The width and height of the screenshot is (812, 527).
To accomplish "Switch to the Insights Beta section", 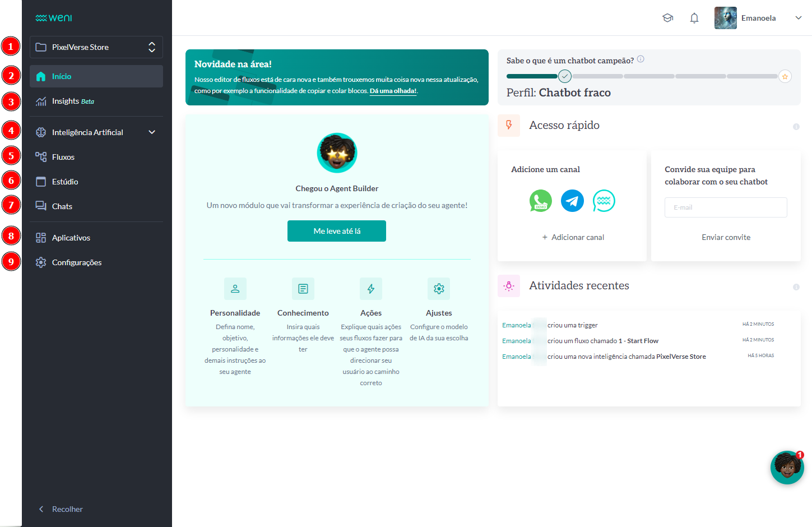I will [x=66, y=101].
